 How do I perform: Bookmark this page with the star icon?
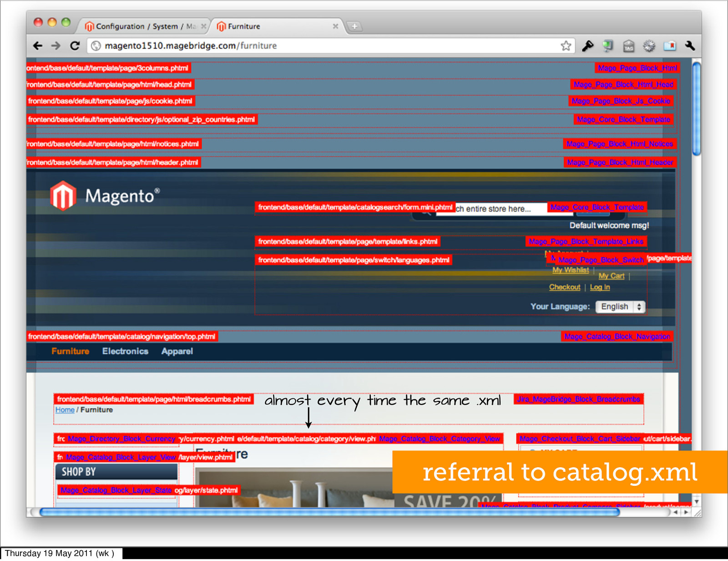tap(566, 46)
